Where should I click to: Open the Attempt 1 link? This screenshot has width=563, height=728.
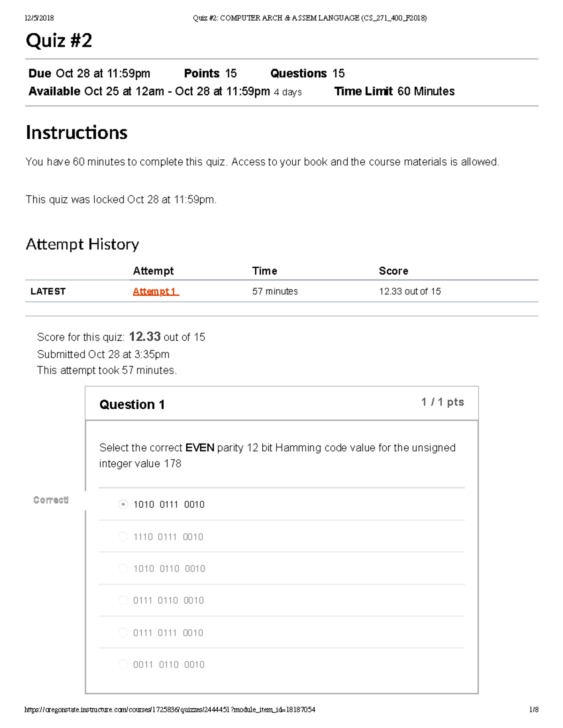155,291
